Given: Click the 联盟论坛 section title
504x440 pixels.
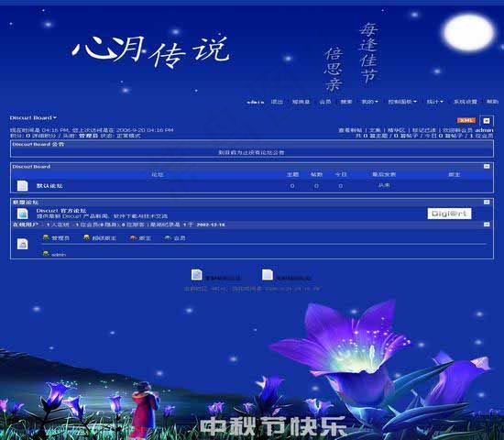Looking at the screenshot, I should point(26,203).
